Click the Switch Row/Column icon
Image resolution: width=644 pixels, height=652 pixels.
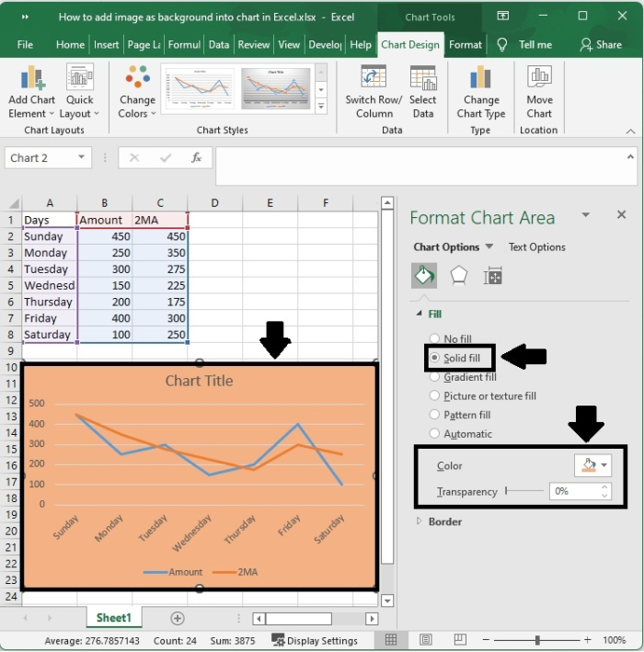pyautogui.click(x=374, y=76)
